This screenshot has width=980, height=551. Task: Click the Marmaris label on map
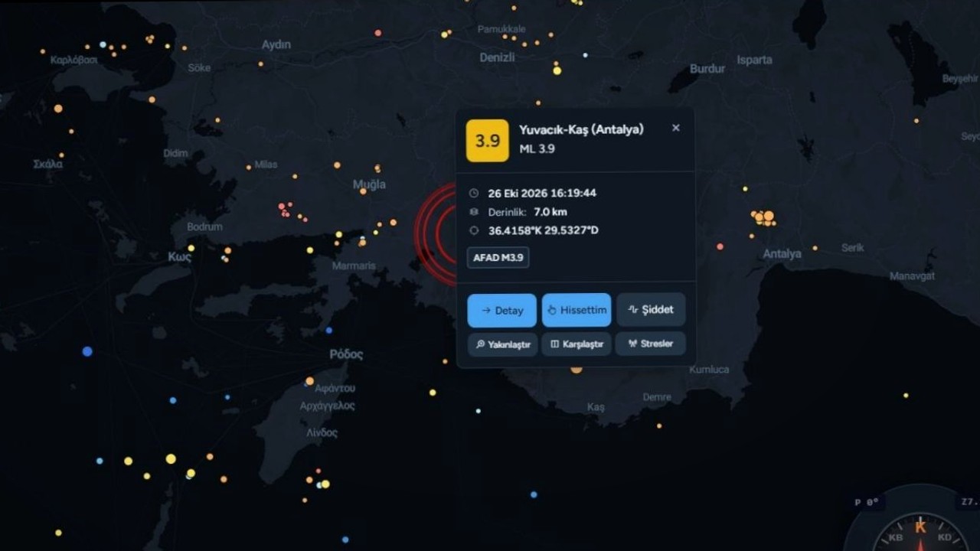(354, 266)
